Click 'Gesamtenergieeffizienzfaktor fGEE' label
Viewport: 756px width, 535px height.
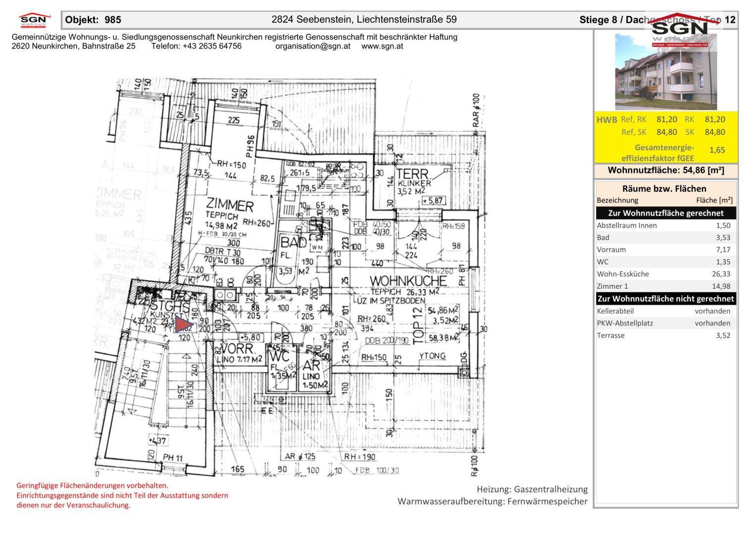click(657, 153)
